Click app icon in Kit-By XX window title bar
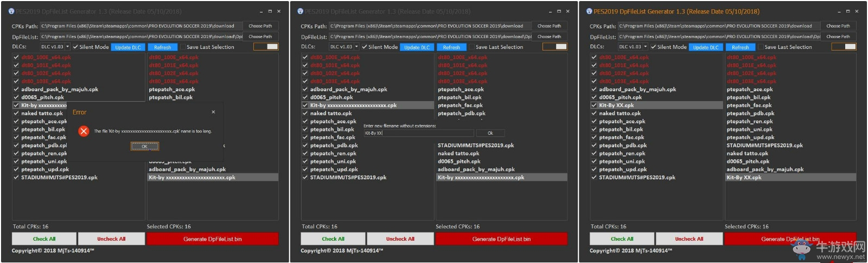 pos(589,11)
